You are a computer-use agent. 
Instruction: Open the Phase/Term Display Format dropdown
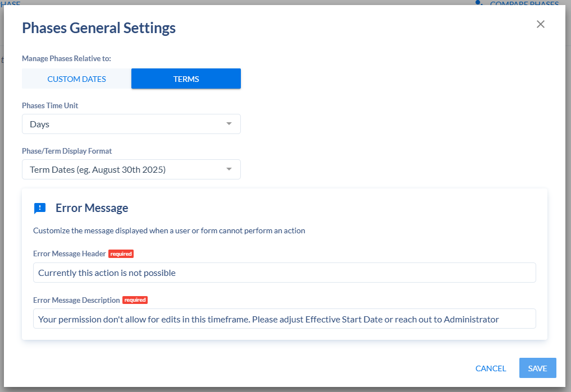click(131, 169)
